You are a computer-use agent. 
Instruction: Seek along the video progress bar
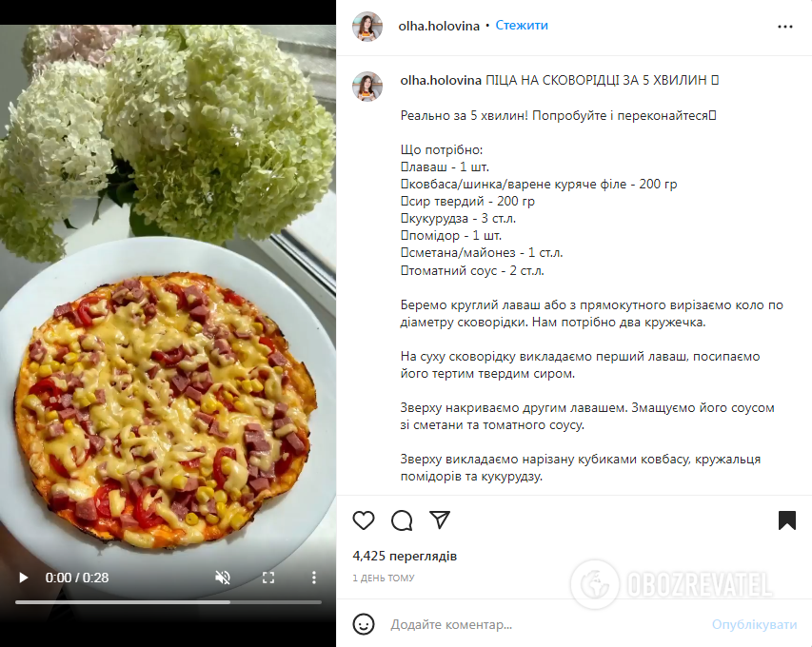[x=168, y=602]
